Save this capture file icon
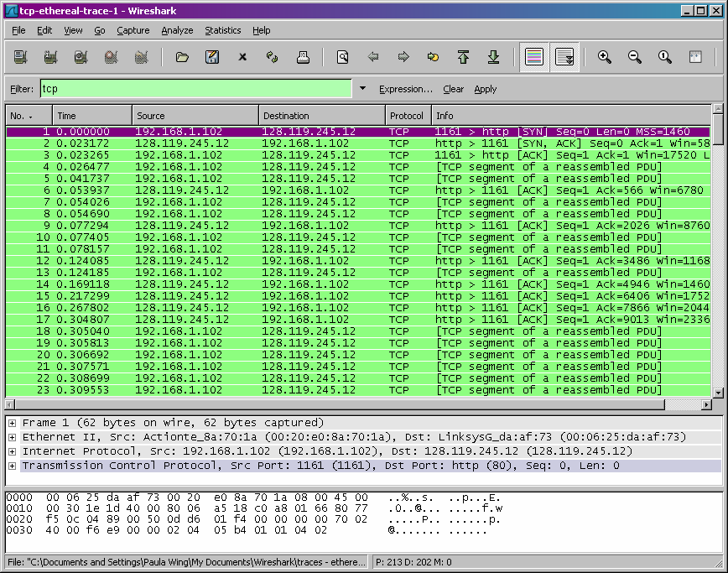 (212, 57)
